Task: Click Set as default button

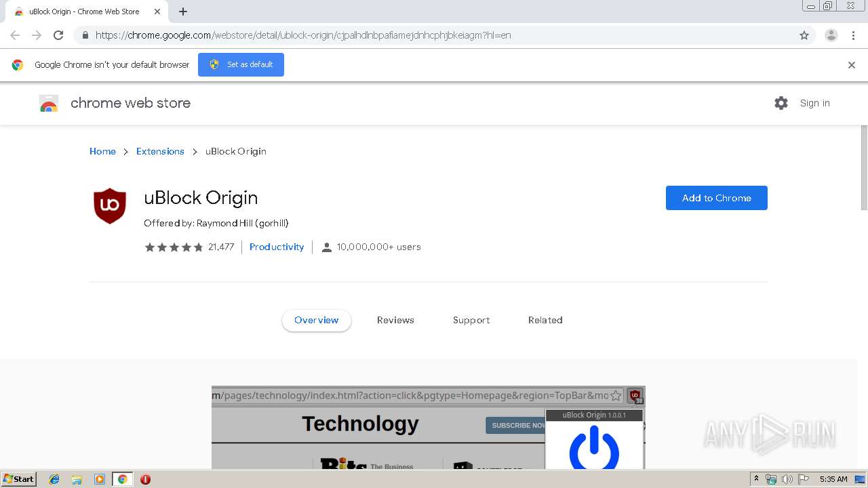Action: coord(241,64)
